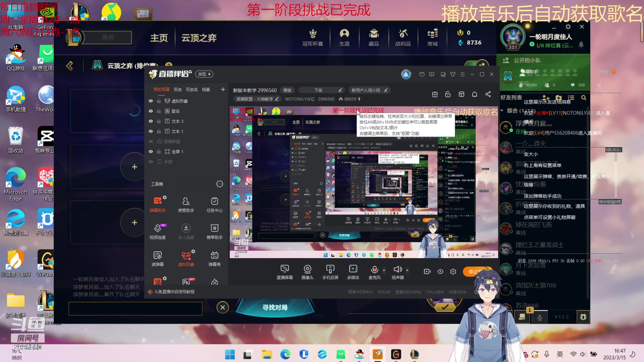
Task: Hide the 全屏 1 source layer
Action: (x=151, y=152)
